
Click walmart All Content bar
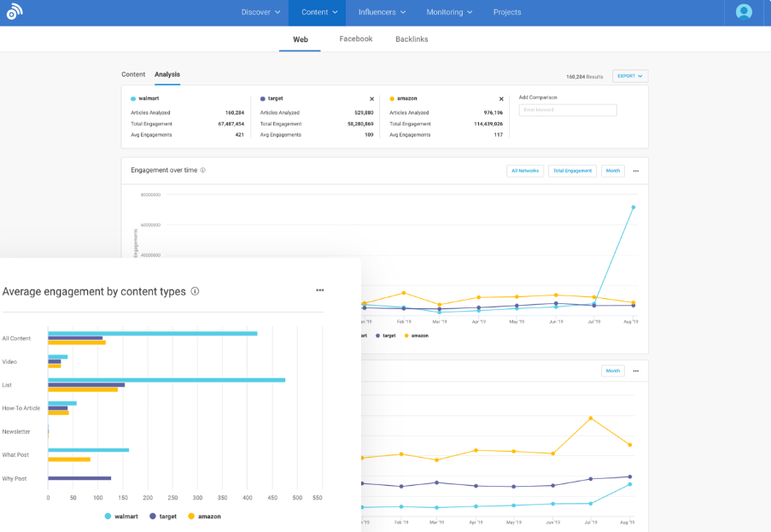[153, 333]
